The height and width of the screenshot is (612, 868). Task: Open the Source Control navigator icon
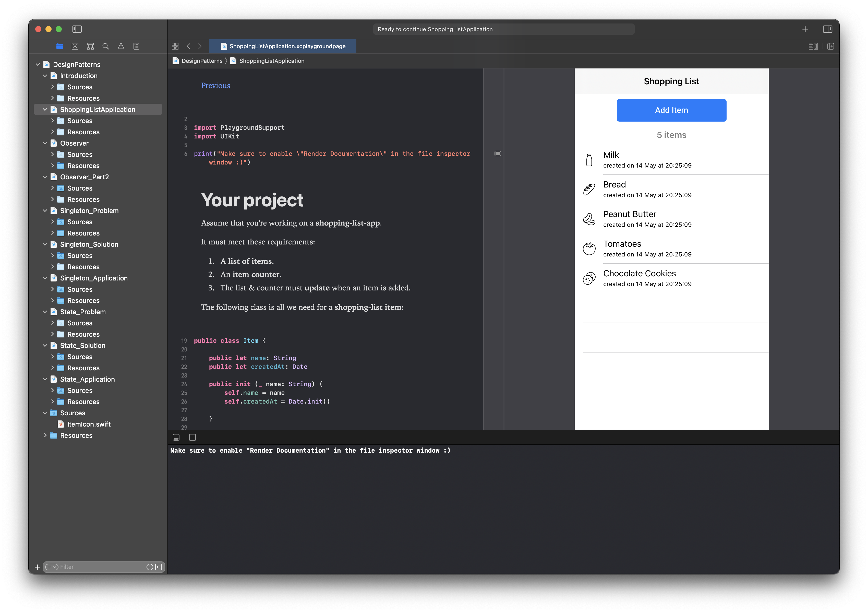click(x=75, y=46)
